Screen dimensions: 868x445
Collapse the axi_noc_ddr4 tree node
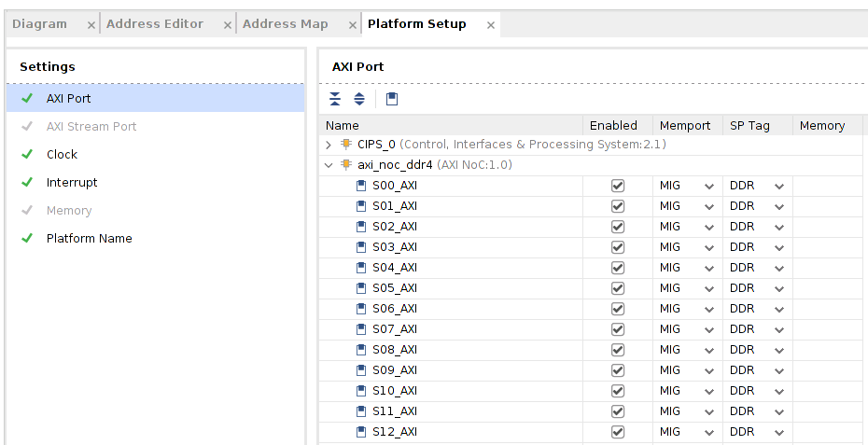point(329,165)
